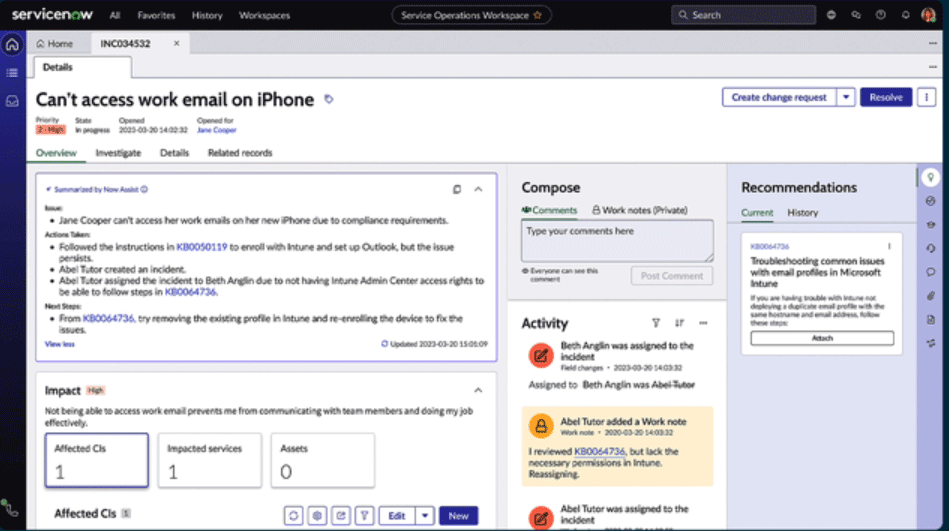Image resolution: width=949 pixels, height=531 pixels.
Task: Switch to the Investigate tab
Action: [118, 153]
